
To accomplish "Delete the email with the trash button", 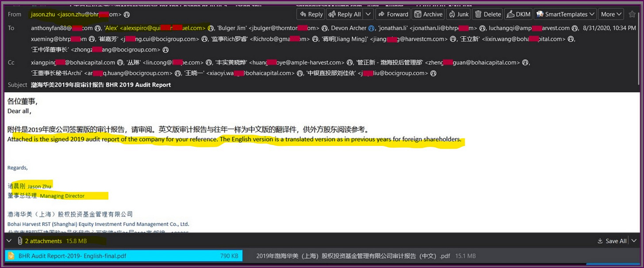I will pyautogui.click(x=487, y=14).
